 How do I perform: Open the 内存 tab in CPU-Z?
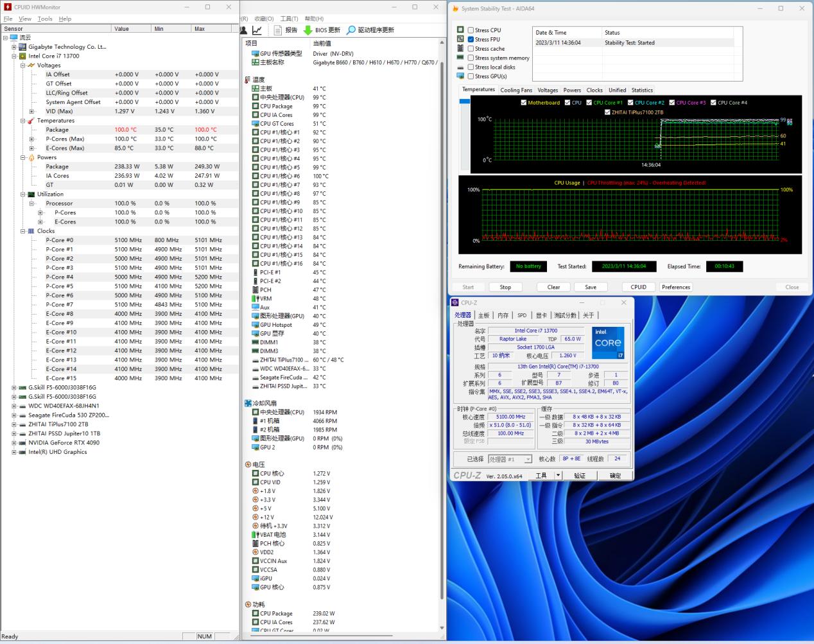503,315
